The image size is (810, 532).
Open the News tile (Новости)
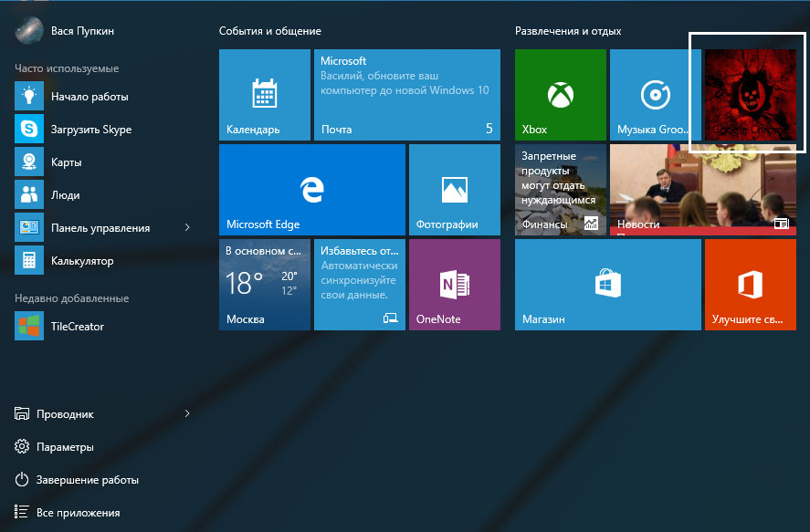pyautogui.click(x=703, y=190)
